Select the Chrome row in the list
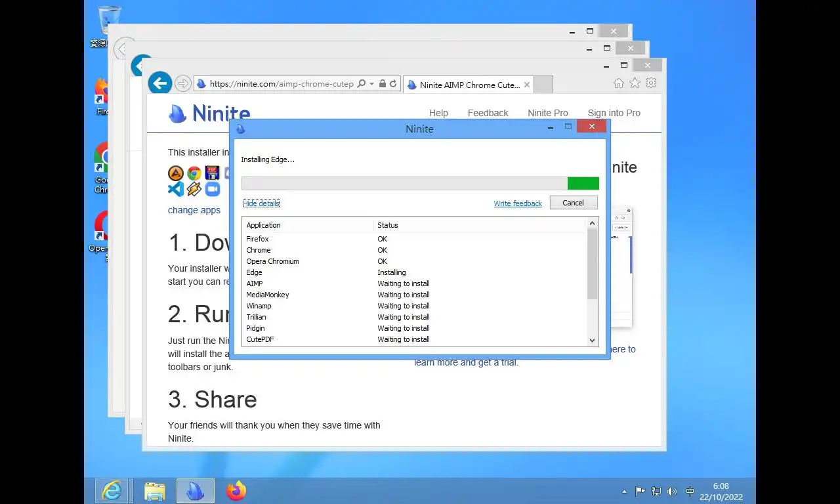This screenshot has width=840, height=504. 414,250
